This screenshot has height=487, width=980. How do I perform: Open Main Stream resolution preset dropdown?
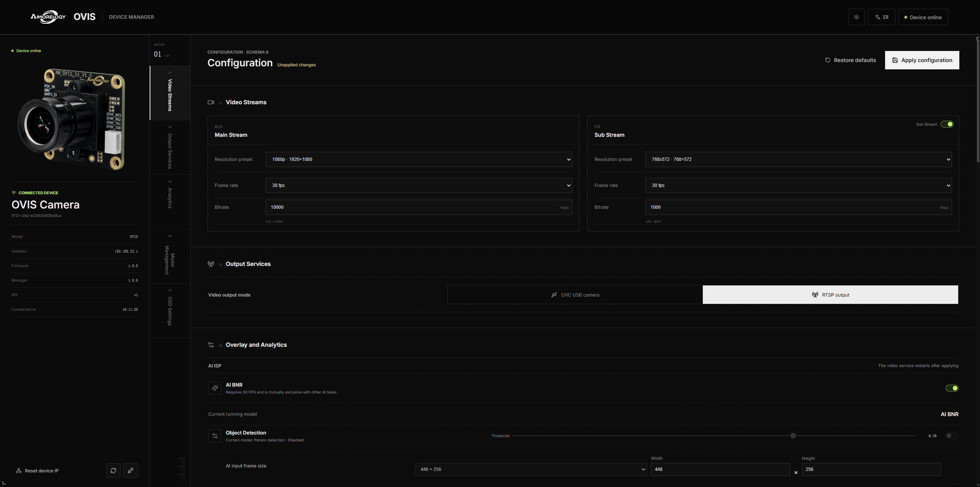[419, 159]
